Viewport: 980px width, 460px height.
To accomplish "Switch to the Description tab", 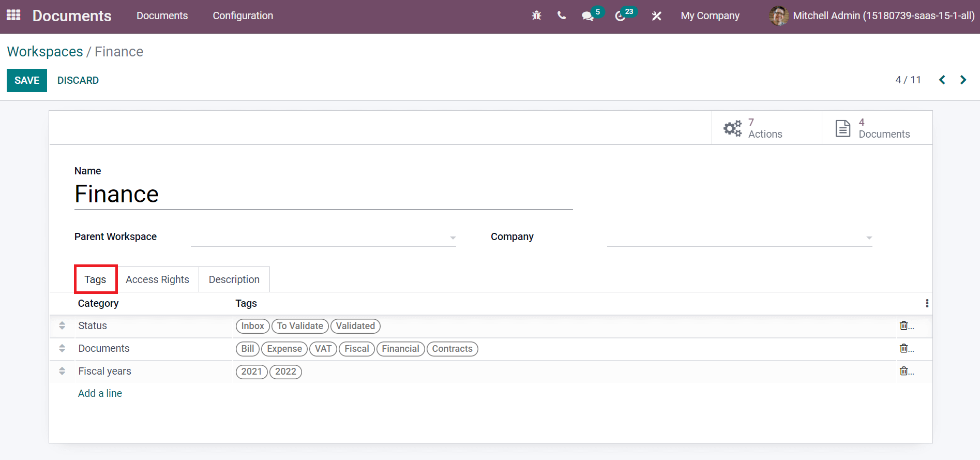I will click(234, 279).
